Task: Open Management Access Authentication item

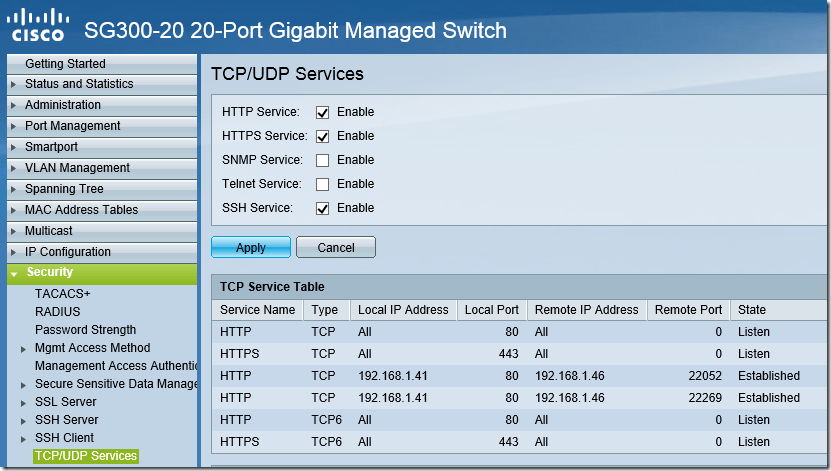Action: point(116,366)
